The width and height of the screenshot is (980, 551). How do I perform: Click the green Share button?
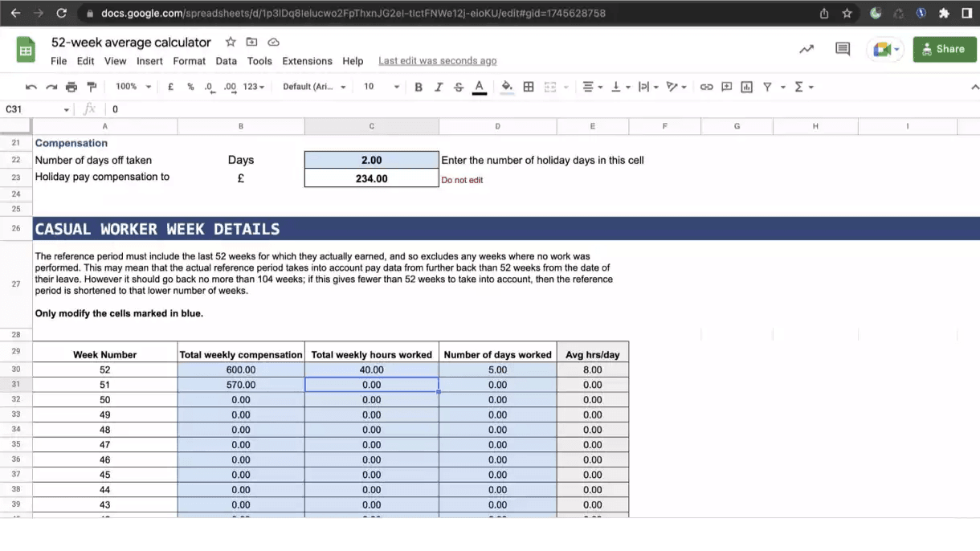coord(945,49)
